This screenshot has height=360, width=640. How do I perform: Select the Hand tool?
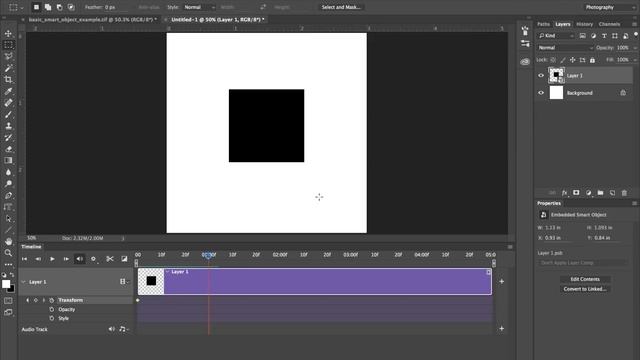coord(8,242)
